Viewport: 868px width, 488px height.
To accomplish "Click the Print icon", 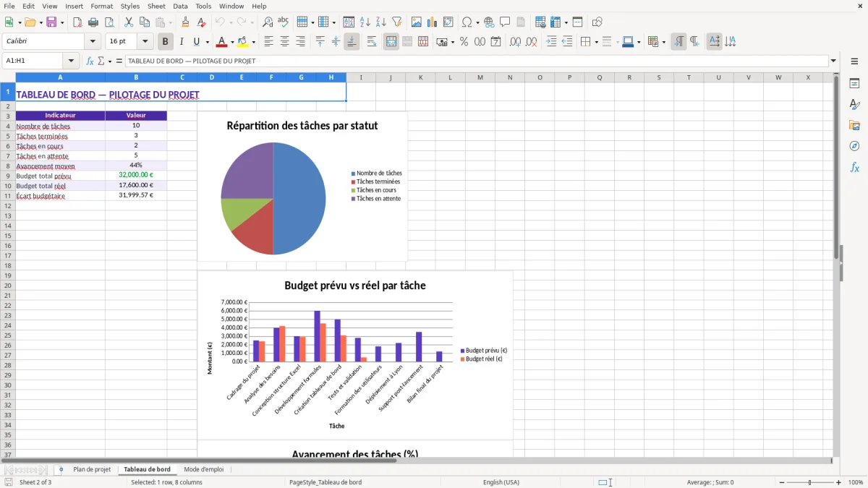I will click(93, 22).
